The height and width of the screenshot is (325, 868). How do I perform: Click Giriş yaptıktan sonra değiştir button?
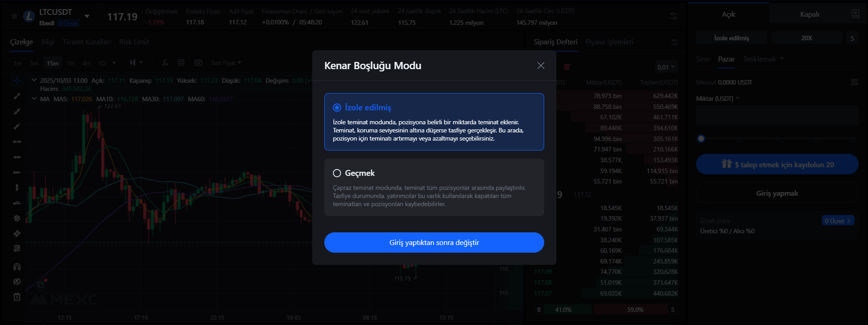pyautogui.click(x=434, y=243)
